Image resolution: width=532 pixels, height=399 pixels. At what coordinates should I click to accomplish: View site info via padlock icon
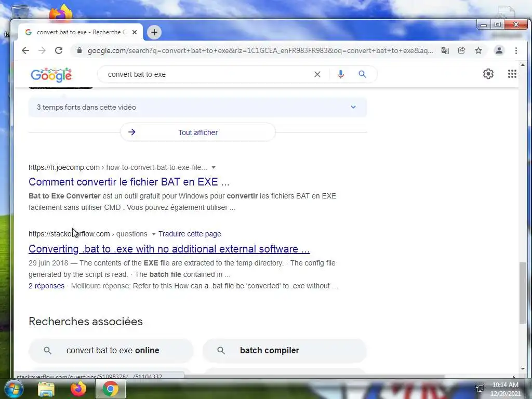pyautogui.click(x=79, y=50)
